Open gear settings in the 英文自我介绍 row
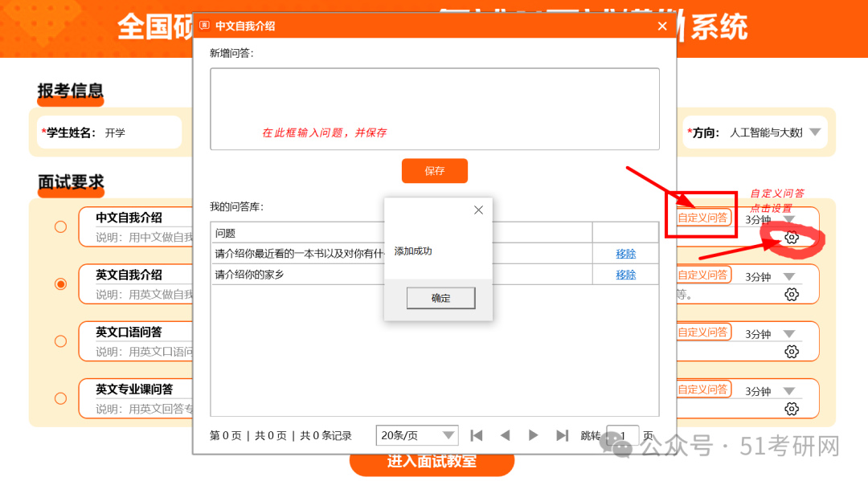Screen dimensions: 868x481 pos(791,295)
